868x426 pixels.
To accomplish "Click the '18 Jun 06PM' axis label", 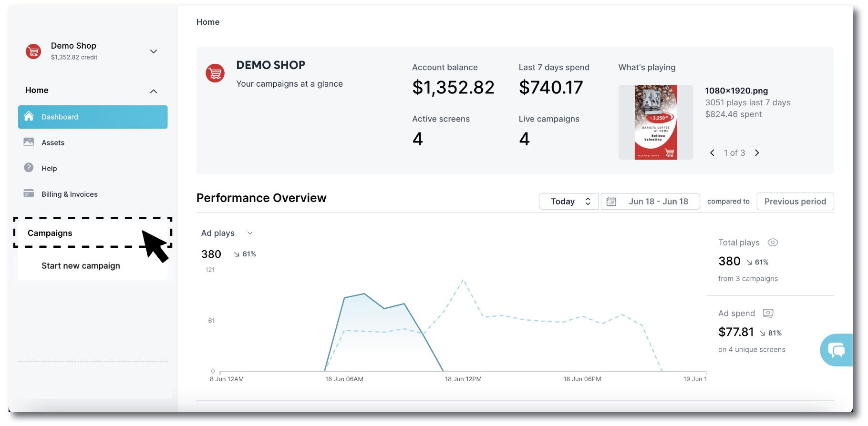I will click(x=582, y=379).
